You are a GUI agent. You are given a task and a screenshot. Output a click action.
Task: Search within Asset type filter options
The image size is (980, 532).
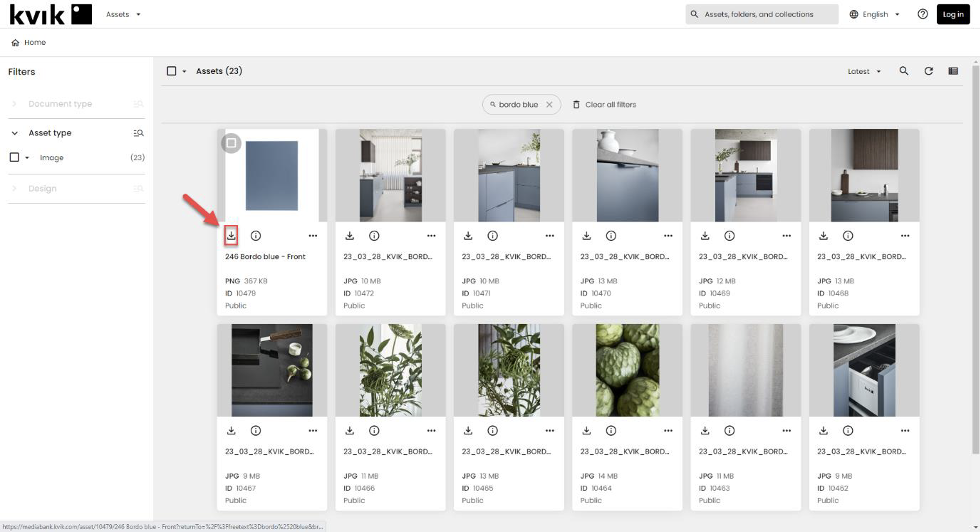point(139,133)
